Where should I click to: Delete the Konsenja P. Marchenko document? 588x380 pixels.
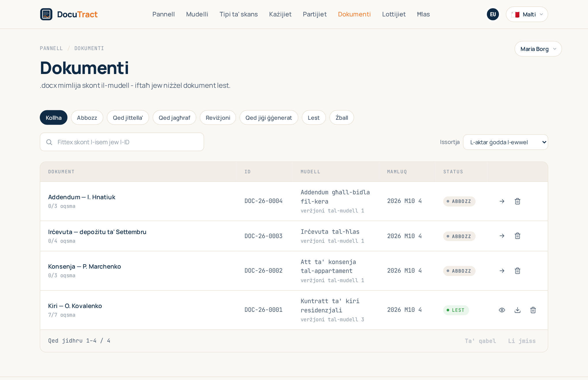coord(517,271)
